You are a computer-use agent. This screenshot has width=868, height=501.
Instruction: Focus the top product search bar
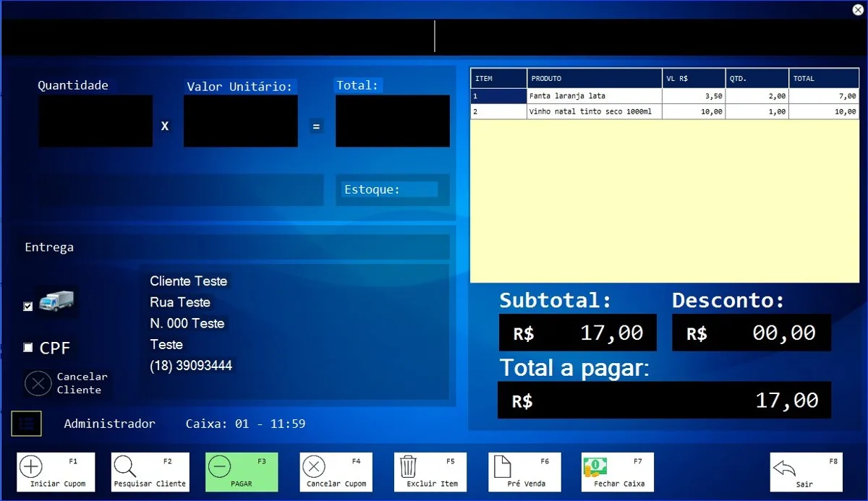pos(434,36)
